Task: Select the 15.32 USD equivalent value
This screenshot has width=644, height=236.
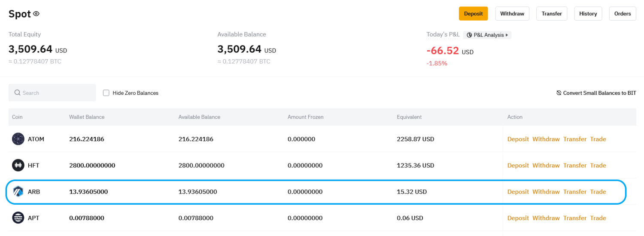Action: [x=412, y=192]
